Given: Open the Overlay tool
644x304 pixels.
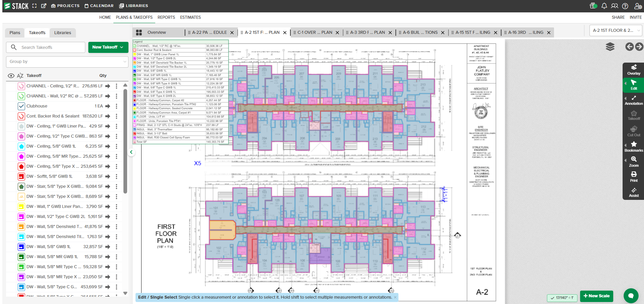Looking at the screenshot, I should click(x=633, y=70).
